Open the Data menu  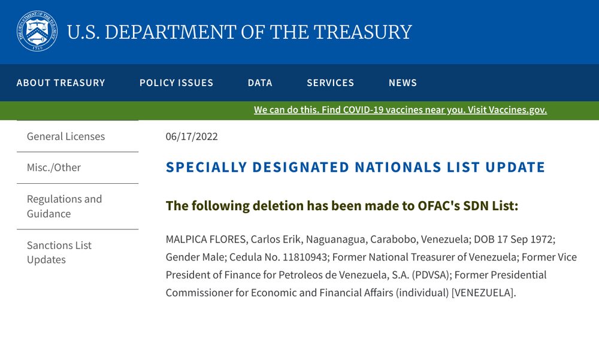tap(259, 83)
